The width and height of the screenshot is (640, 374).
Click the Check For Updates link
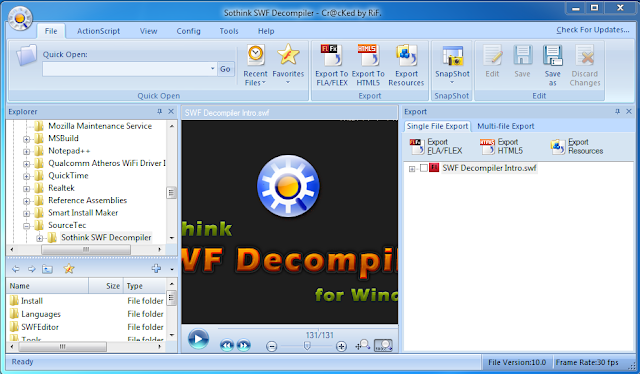click(x=593, y=30)
